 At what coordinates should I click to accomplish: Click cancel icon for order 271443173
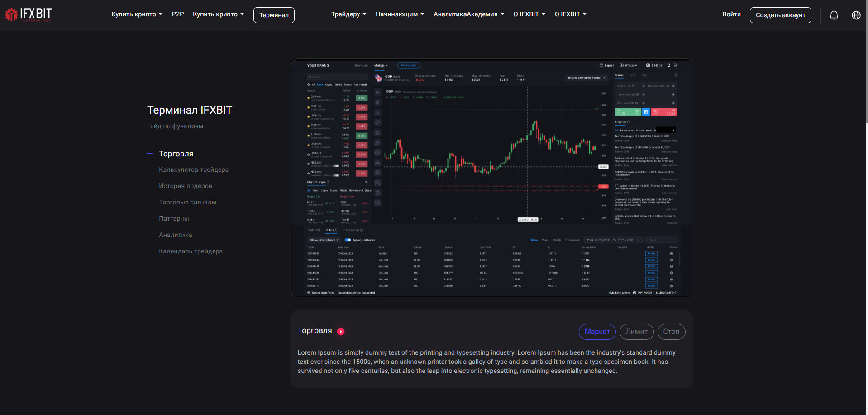tap(672, 286)
